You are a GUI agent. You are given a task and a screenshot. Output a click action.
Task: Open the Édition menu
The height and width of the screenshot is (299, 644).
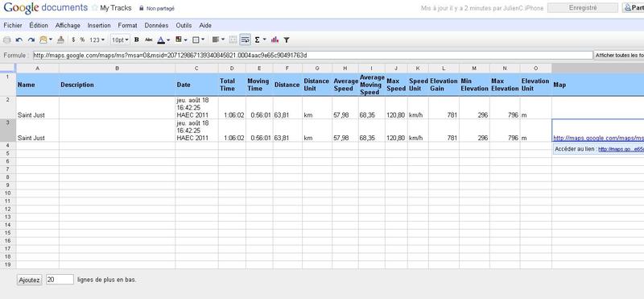point(39,26)
